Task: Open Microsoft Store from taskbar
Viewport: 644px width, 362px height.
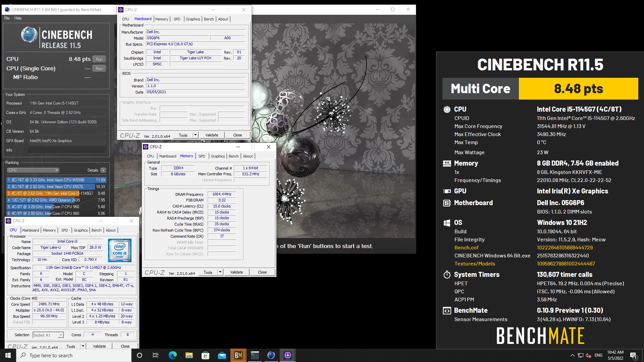Action: point(205,355)
